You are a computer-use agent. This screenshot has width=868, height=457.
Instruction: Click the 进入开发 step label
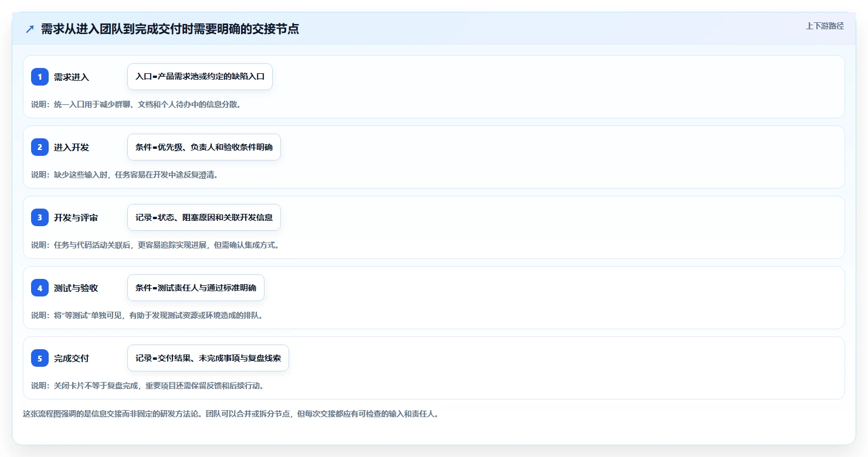point(72,147)
